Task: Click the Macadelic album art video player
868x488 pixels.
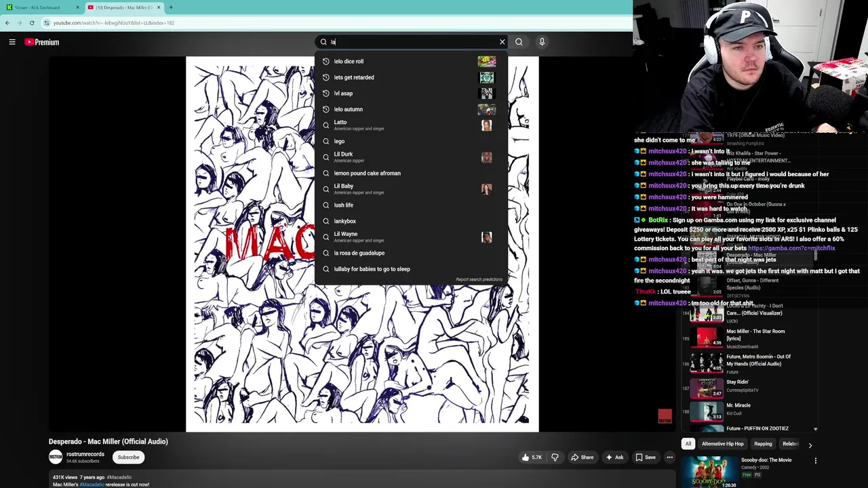Action: (x=362, y=244)
